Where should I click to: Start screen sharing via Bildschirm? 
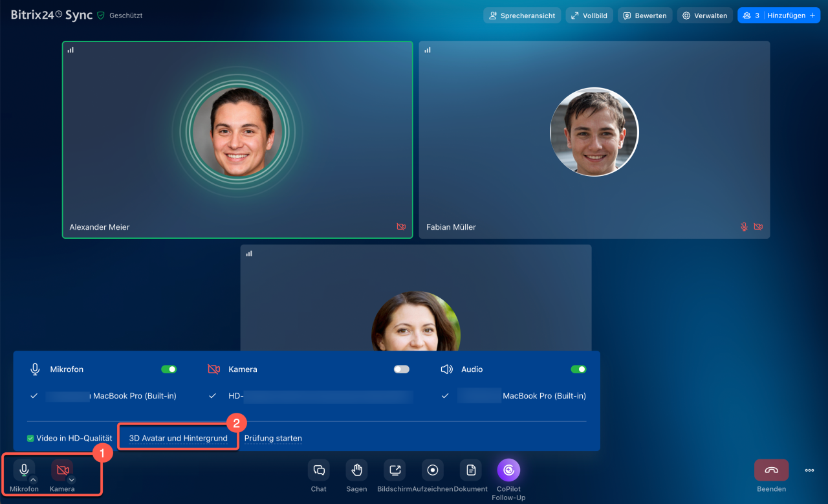pos(395,470)
